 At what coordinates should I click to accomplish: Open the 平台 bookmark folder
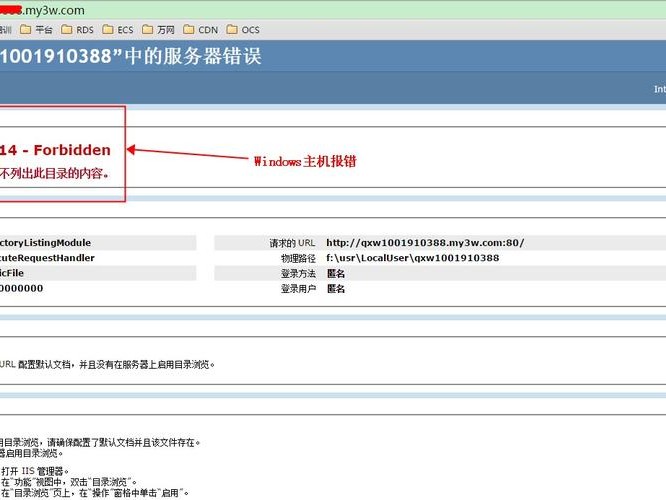(36, 30)
